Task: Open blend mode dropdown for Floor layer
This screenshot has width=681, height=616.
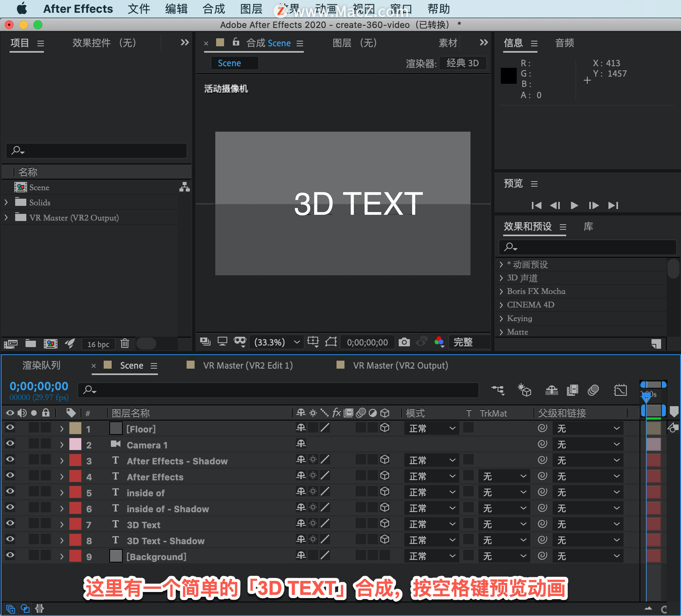Action: pos(432,428)
